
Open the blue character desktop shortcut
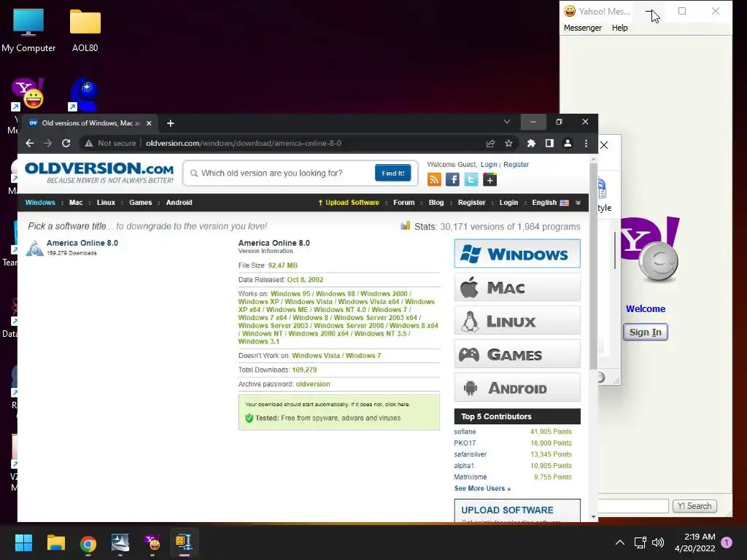click(84, 94)
